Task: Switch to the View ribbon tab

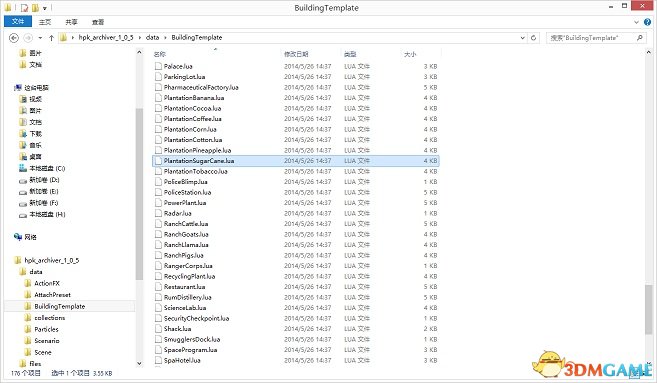Action: click(x=98, y=22)
